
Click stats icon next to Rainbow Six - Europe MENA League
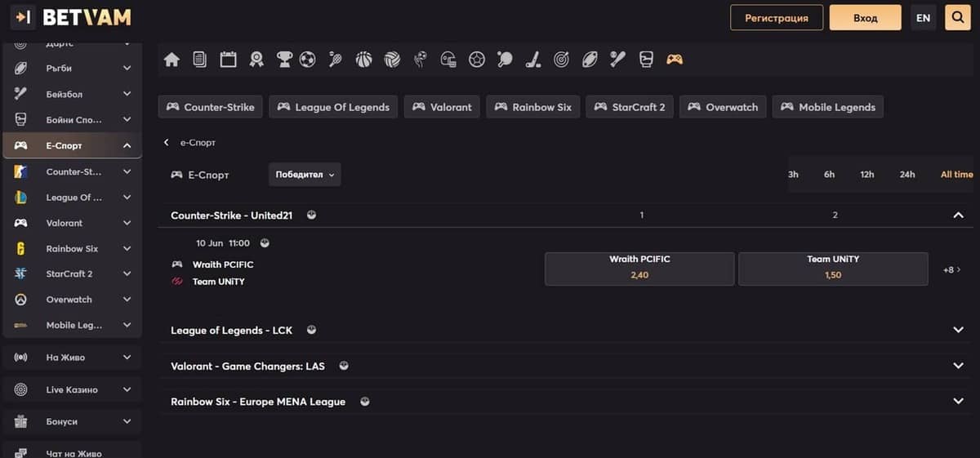point(364,401)
